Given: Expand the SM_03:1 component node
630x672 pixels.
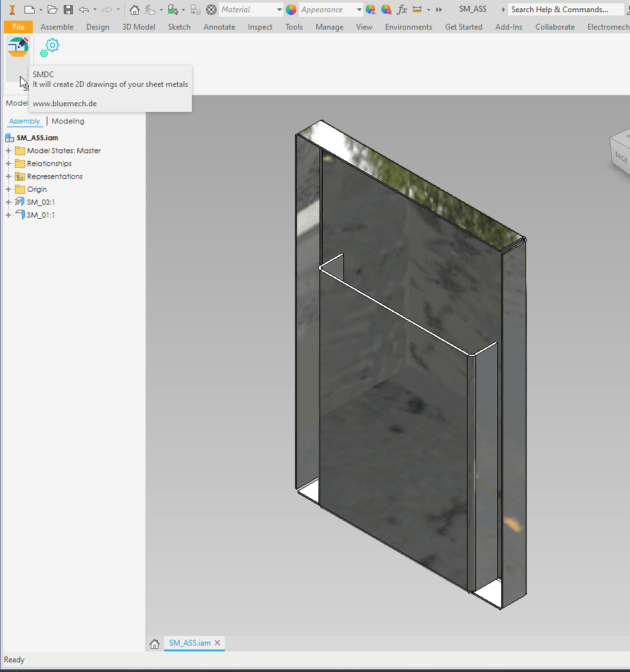Looking at the screenshot, I should click(x=8, y=202).
